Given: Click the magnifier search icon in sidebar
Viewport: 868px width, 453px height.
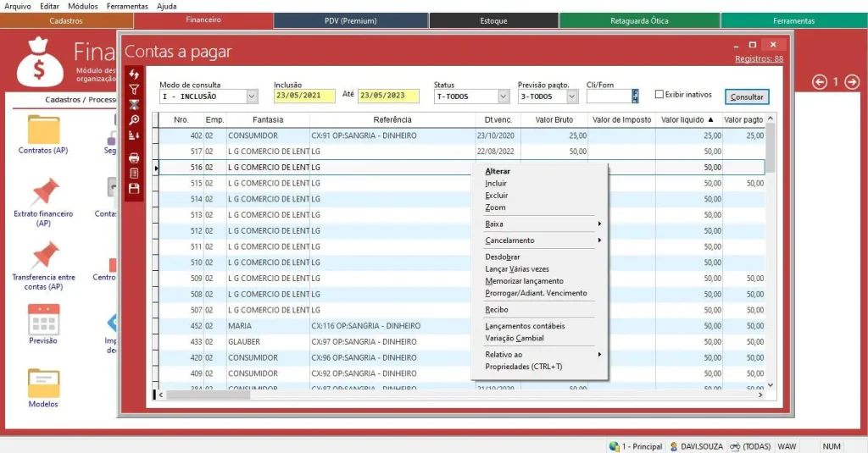Looking at the screenshot, I should coord(134,120).
